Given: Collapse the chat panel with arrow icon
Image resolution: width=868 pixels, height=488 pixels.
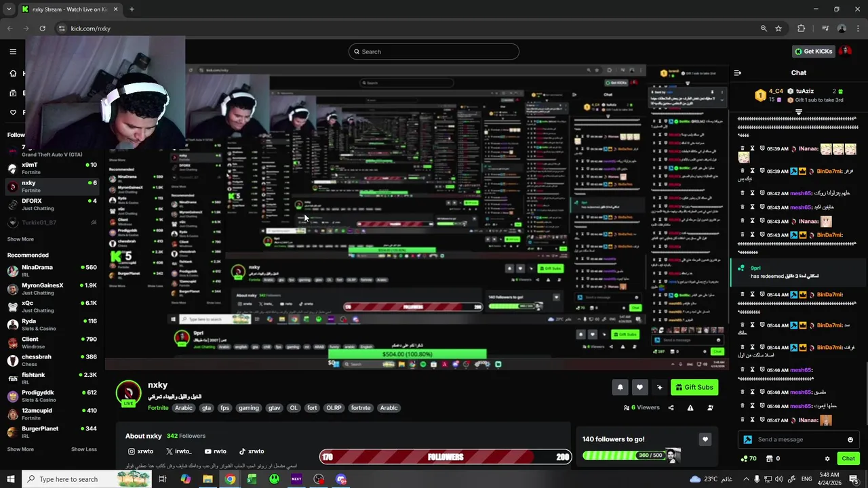Looking at the screenshot, I should click(738, 73).
